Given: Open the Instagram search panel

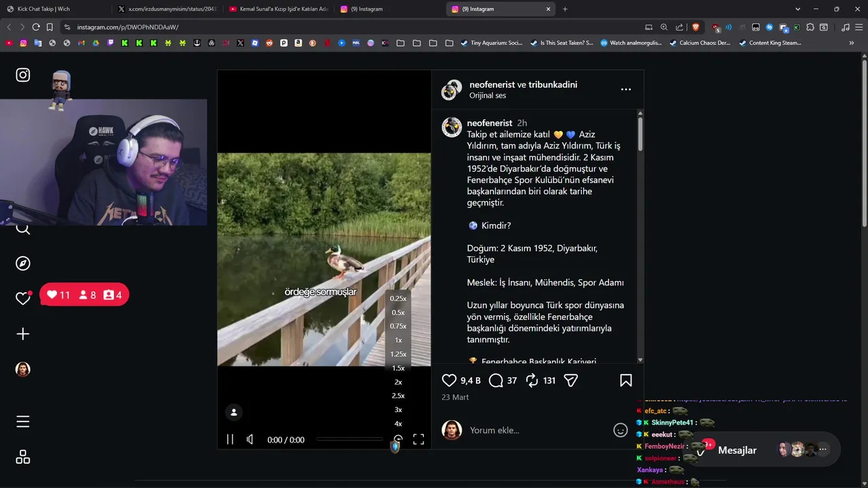Looking at the screenshot, I should click(x=23, y=228).
